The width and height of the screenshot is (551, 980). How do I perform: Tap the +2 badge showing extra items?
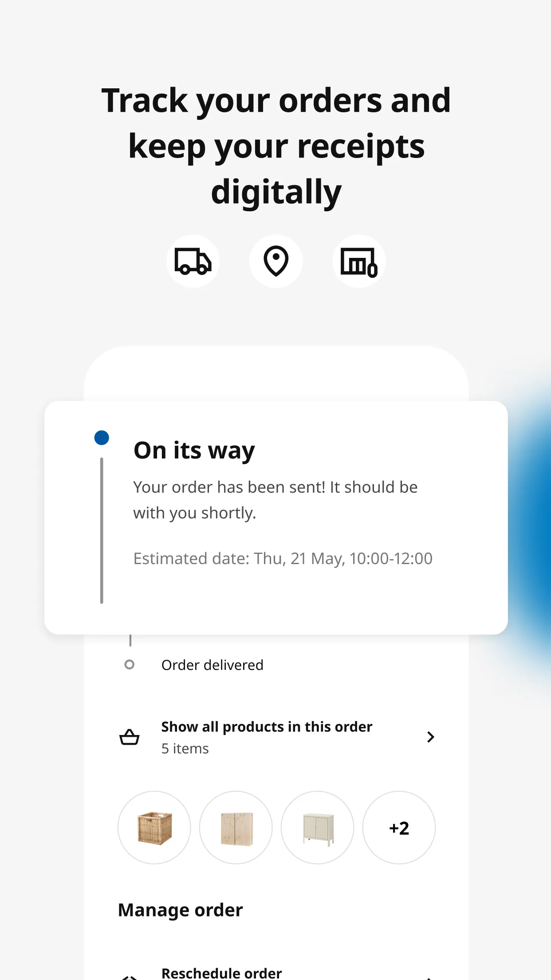(398, 827)
